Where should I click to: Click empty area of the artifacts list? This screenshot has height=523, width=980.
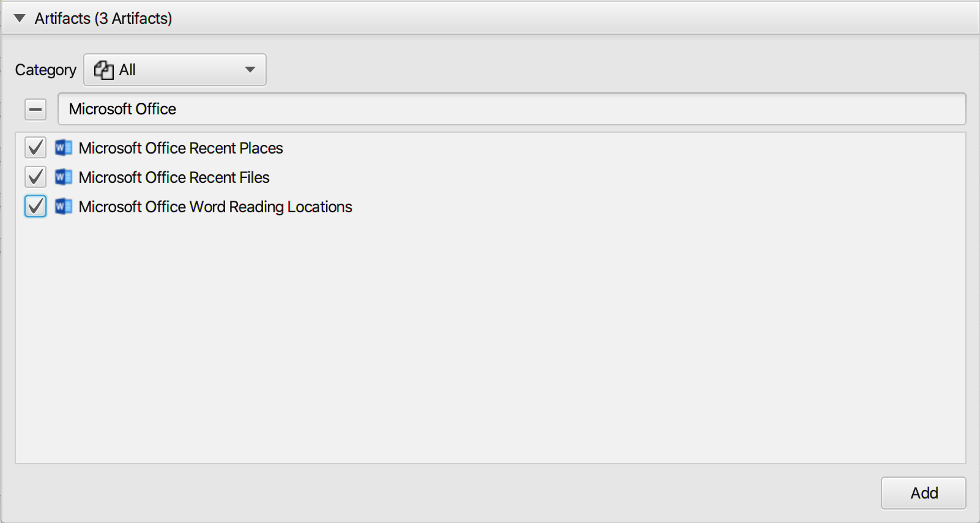(489, 343)
